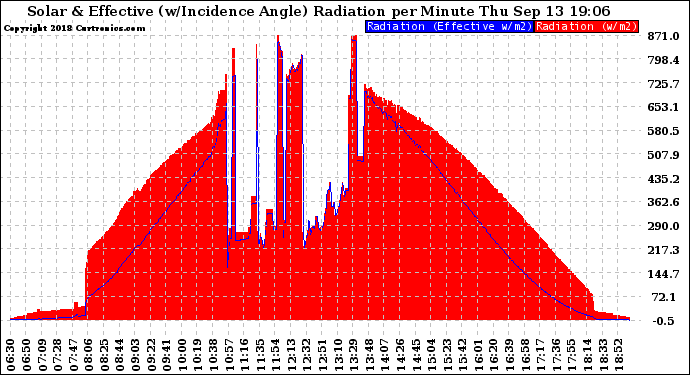The height and width of the screenshot is (375, 690).
Task: Click the 12:32 time label
Action: coord(307,355)
